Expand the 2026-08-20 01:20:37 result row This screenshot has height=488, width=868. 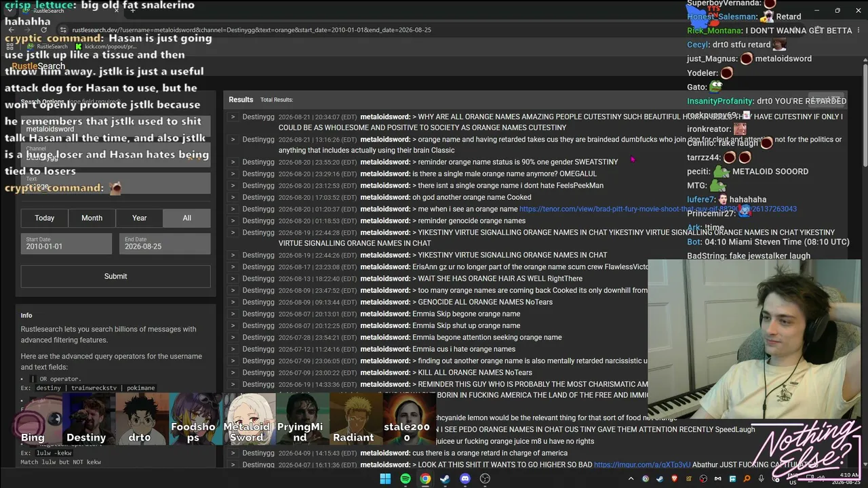(x=233, y=209)
